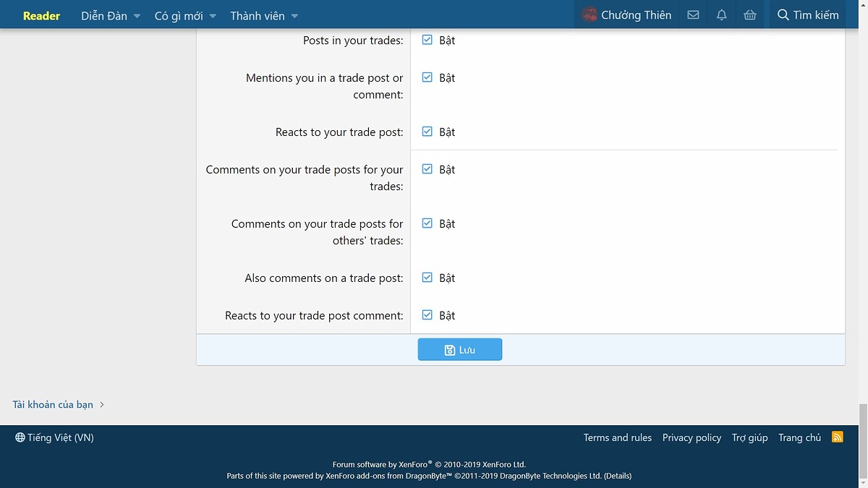The width and height of the screenshot is (868, 488).
Task: Expand the Có gì mới dropdown arrow
Action: 213,16
